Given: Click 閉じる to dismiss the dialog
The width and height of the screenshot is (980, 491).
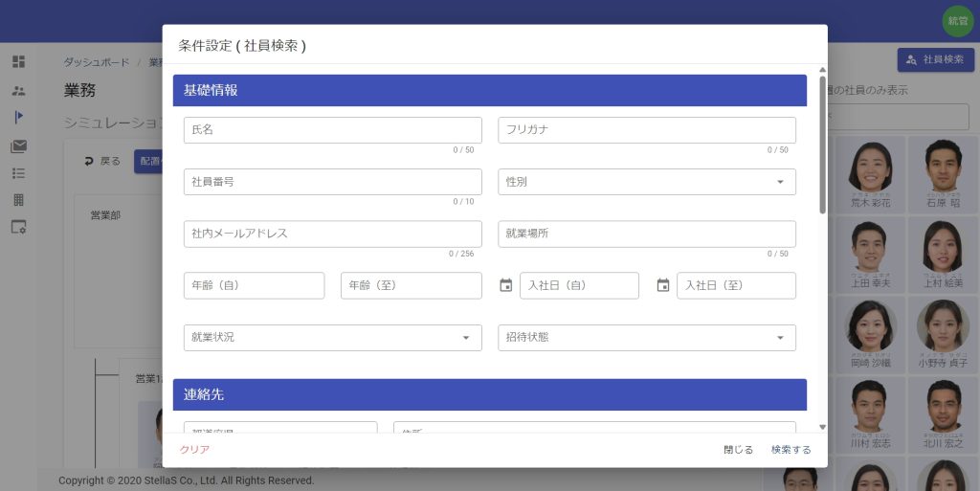Looking at the screenshot, I should click(738, 450).
